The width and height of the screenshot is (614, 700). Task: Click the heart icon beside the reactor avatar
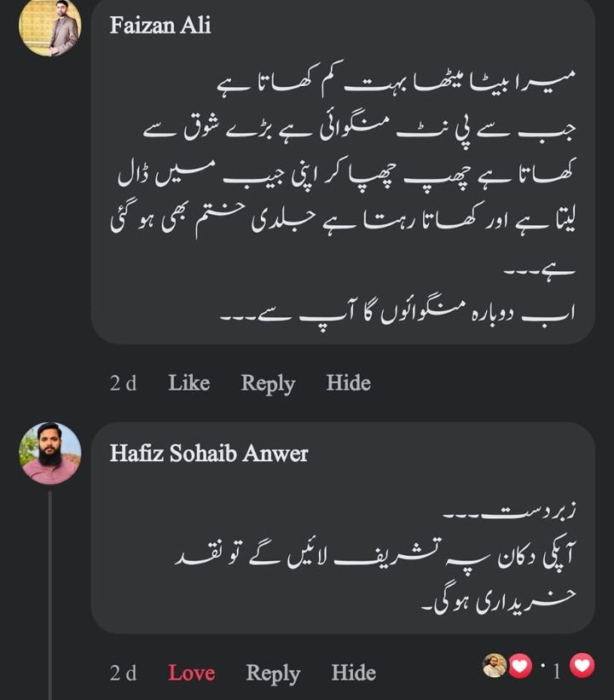(519, 667)
